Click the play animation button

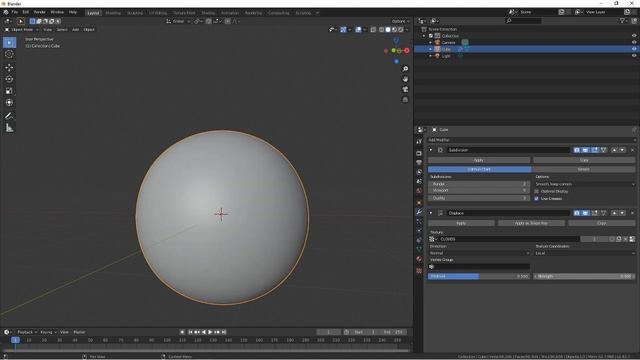pyautogui.click(x=210, y=332)
